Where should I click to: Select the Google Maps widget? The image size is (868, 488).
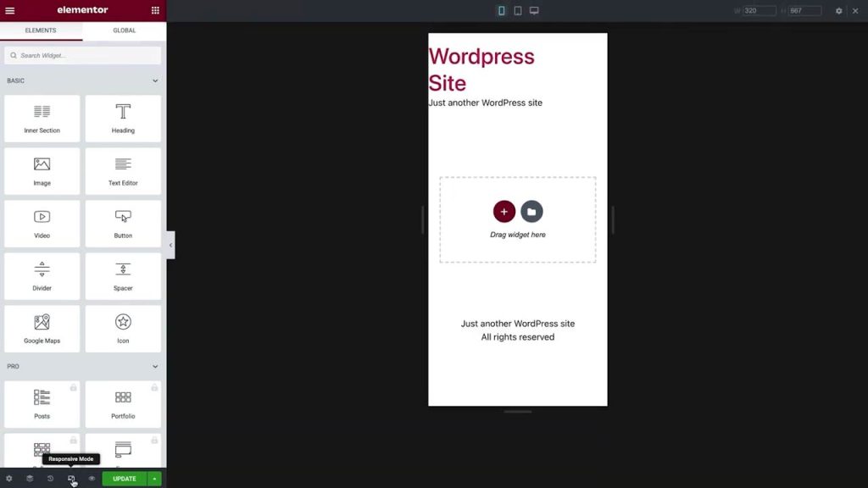[x=42, y=329]
